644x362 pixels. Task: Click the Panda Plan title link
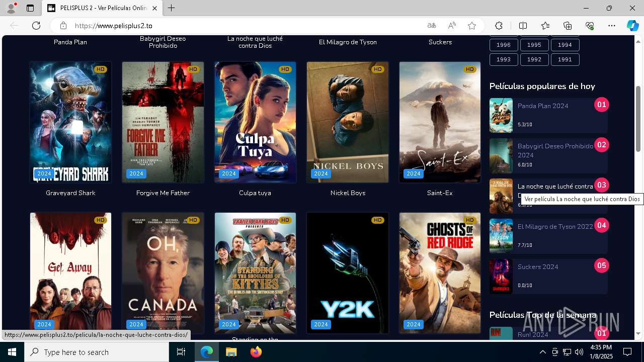pyautogui.click(x=70, y=42)
